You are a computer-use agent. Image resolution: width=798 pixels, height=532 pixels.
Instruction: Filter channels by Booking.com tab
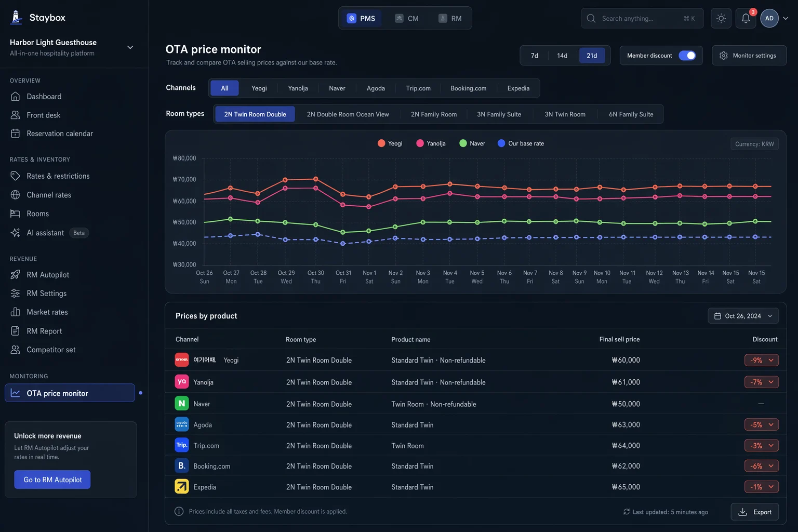[469, 88]
